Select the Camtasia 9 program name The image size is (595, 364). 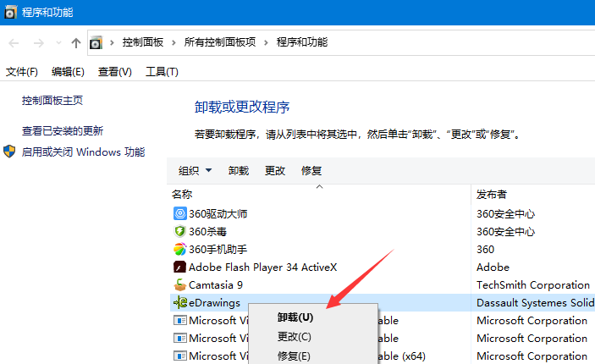click(216, 285)
